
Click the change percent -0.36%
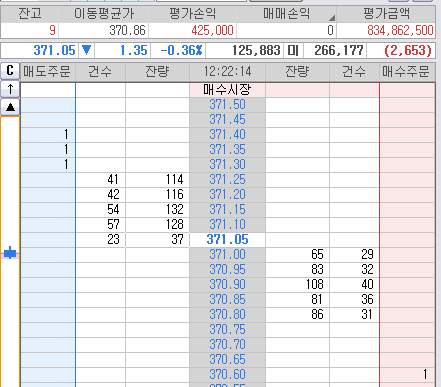pos(181,51)
